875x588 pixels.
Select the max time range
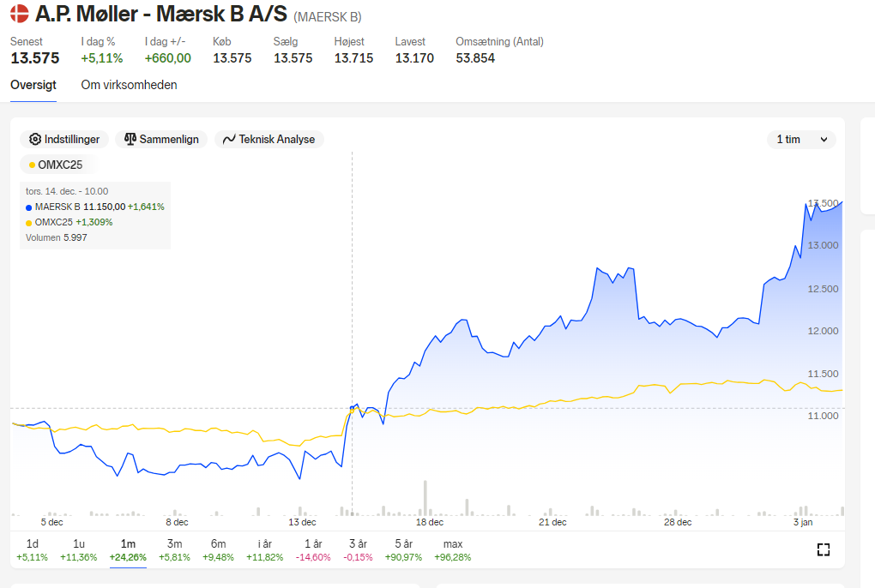point(453,549)
